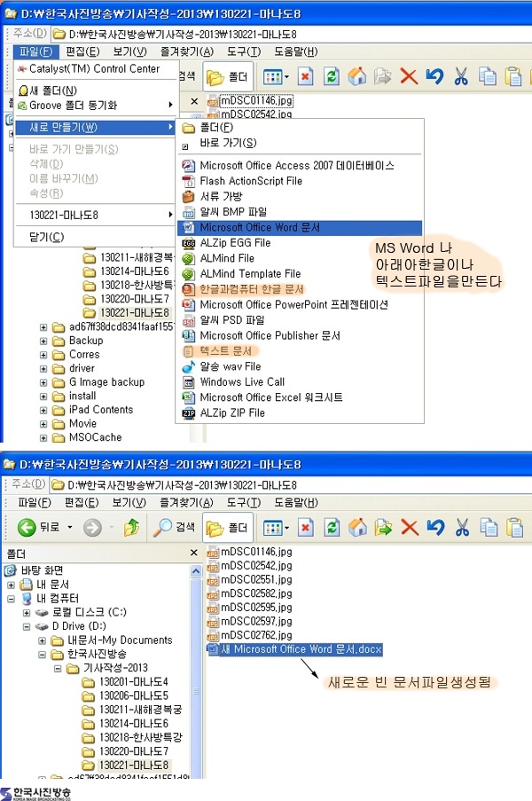
Task: Click 닫기(C) in the File menu
Action: [95, 237]
